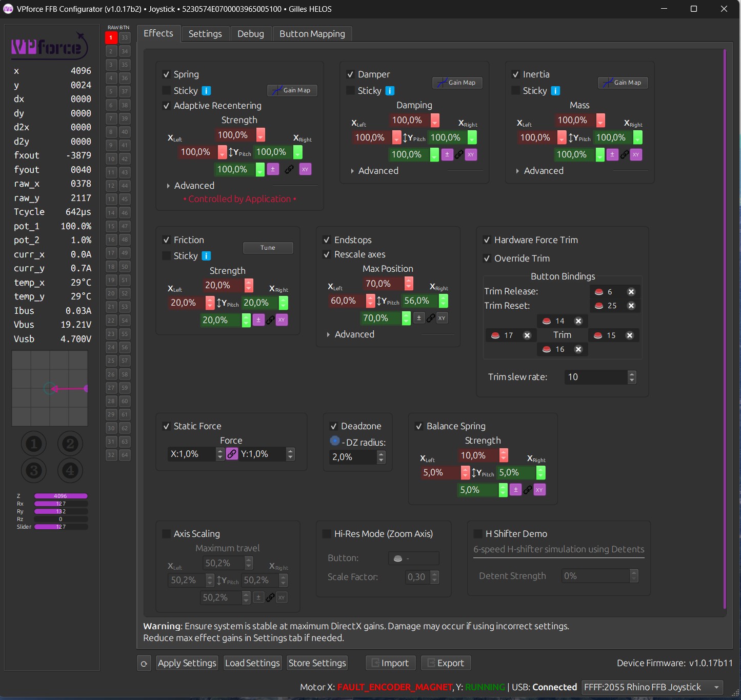Viewport: 741px width, 700px height.
Task: Click the Effects panel vertical scrollbar
Action: 725,329
